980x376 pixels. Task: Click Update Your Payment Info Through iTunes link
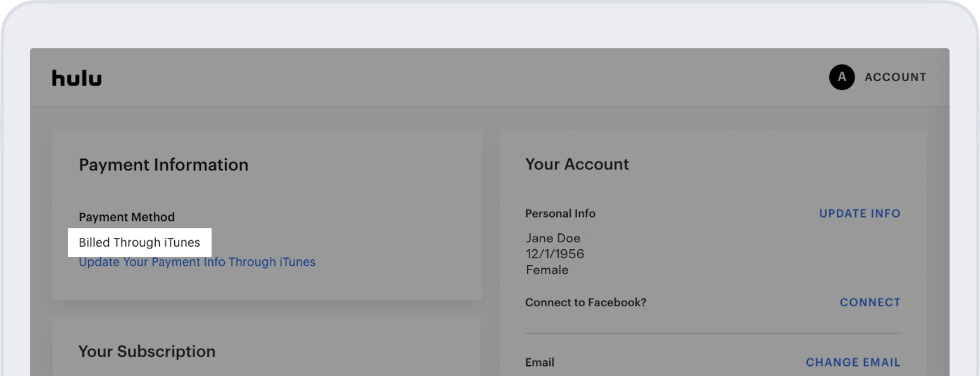coord(197,262)
